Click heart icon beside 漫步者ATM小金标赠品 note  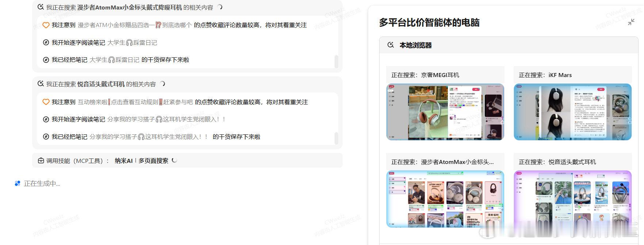(46, 25)
